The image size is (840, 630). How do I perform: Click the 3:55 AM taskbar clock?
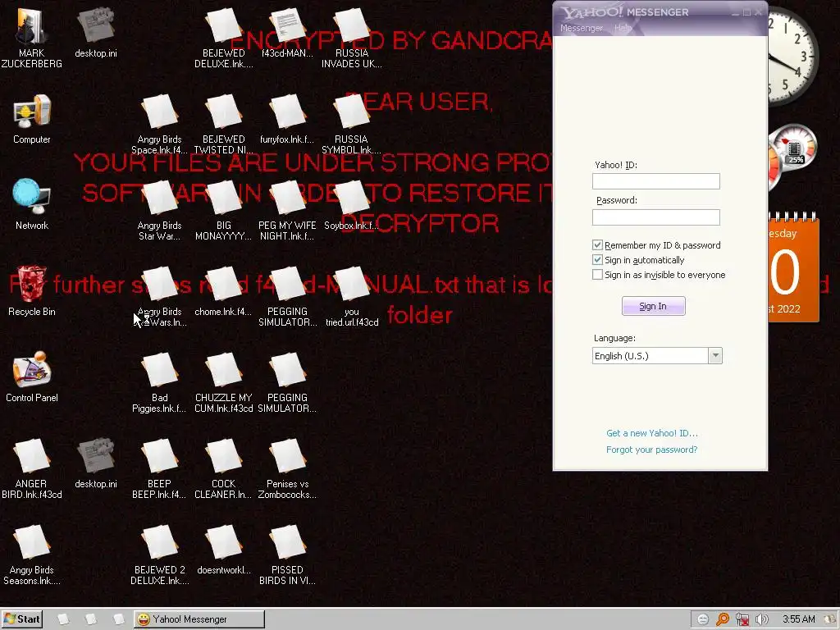798,619
